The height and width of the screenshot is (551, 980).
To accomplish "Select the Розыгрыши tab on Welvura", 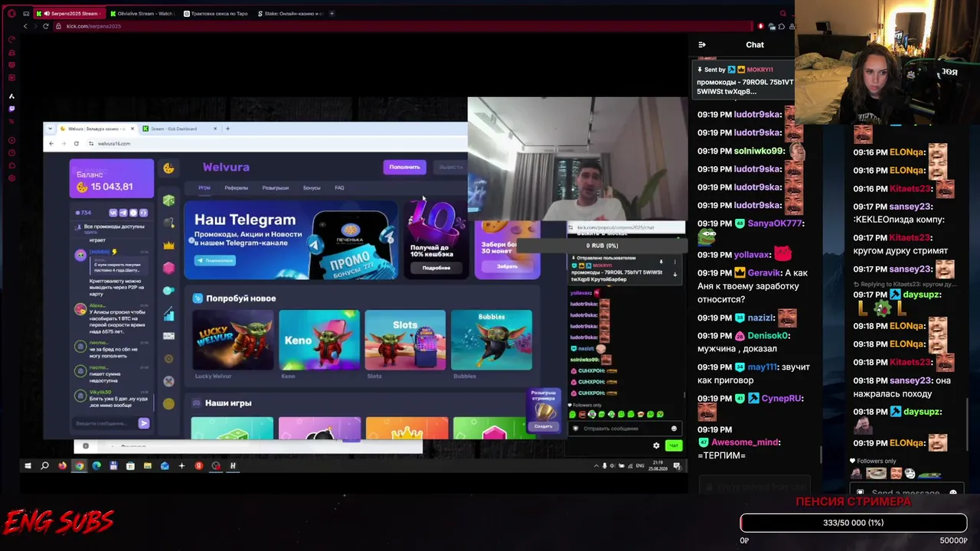I will pos(276,187).
